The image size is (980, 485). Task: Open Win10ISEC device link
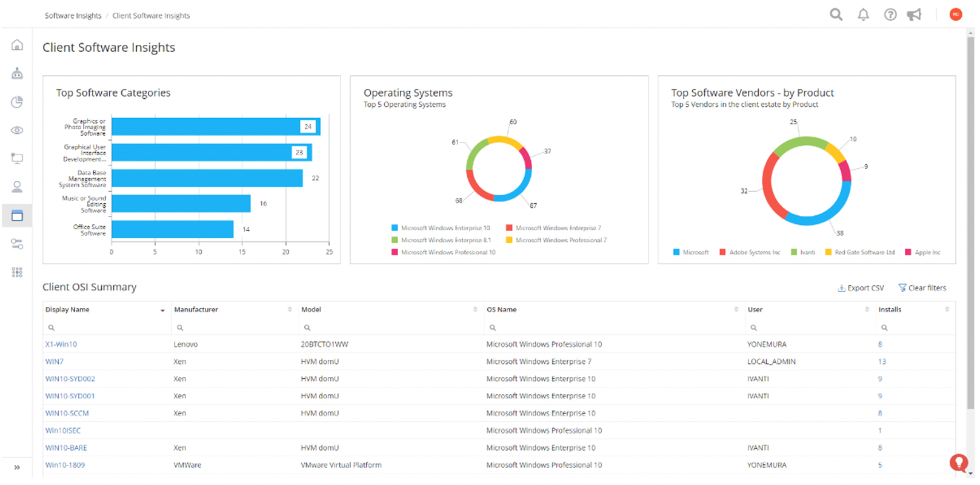click(62, 430)
